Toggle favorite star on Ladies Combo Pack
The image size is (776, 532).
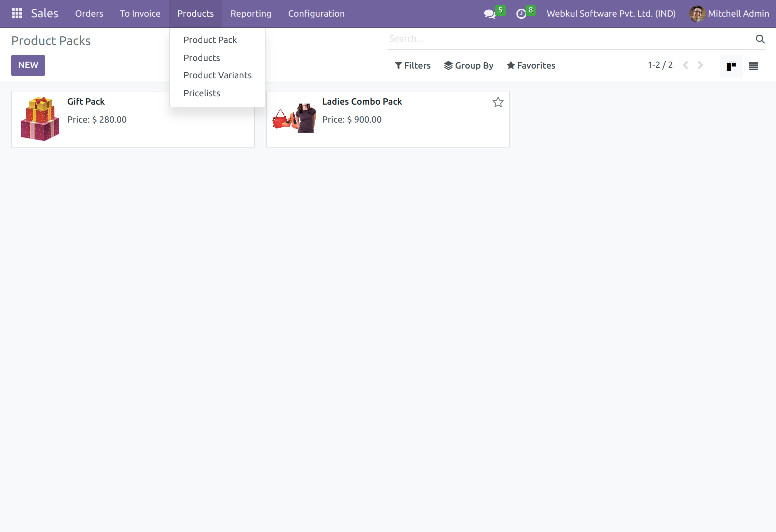[x=498, y=102]
